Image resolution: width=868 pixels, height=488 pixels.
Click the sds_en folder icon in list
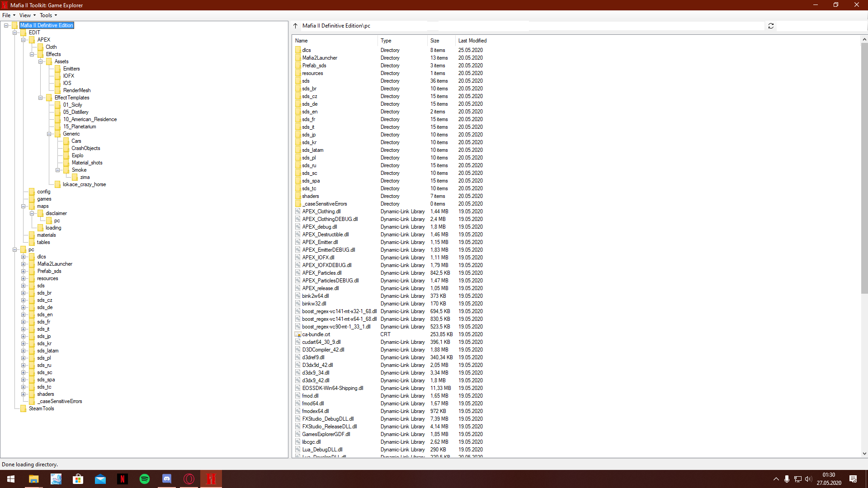pos(298,112)
